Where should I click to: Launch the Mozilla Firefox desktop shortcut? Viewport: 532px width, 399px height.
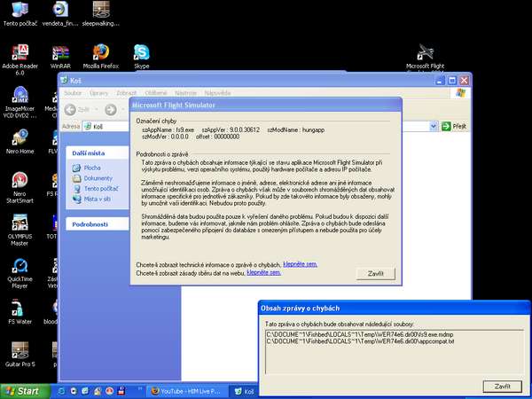101,57
